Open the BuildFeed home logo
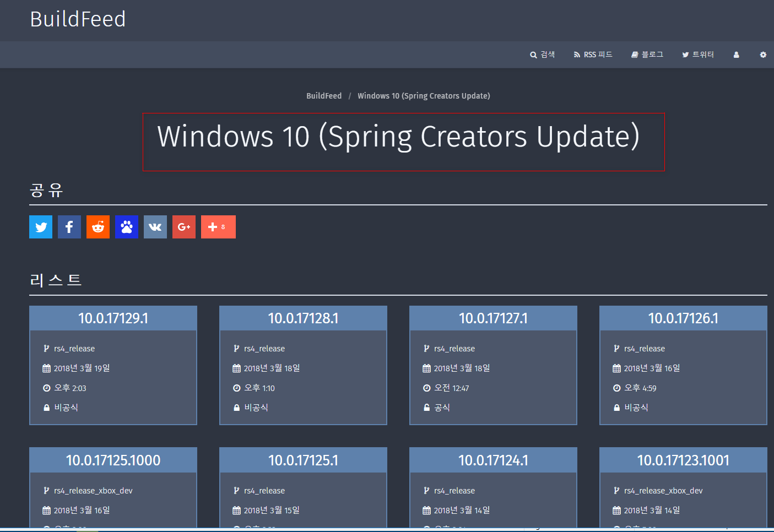 [x=78, y=19]
